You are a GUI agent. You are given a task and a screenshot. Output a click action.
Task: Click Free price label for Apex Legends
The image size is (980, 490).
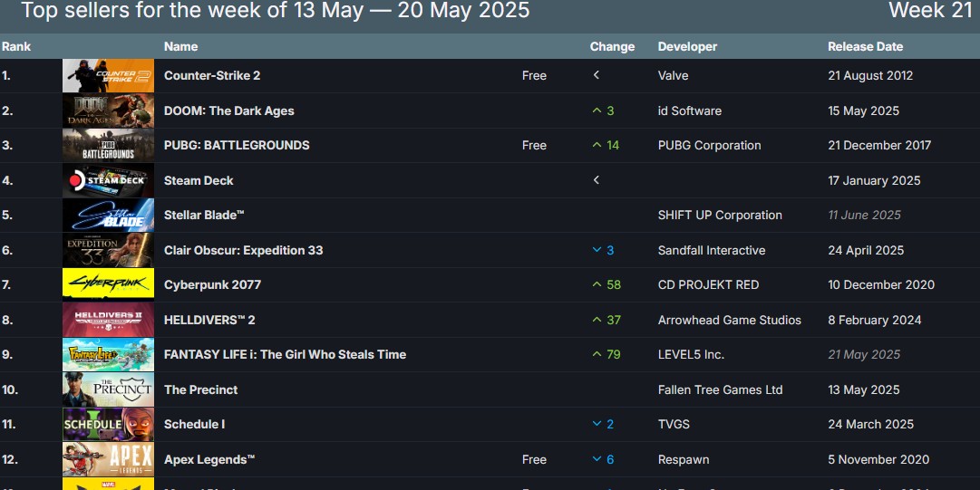point(534,459)
